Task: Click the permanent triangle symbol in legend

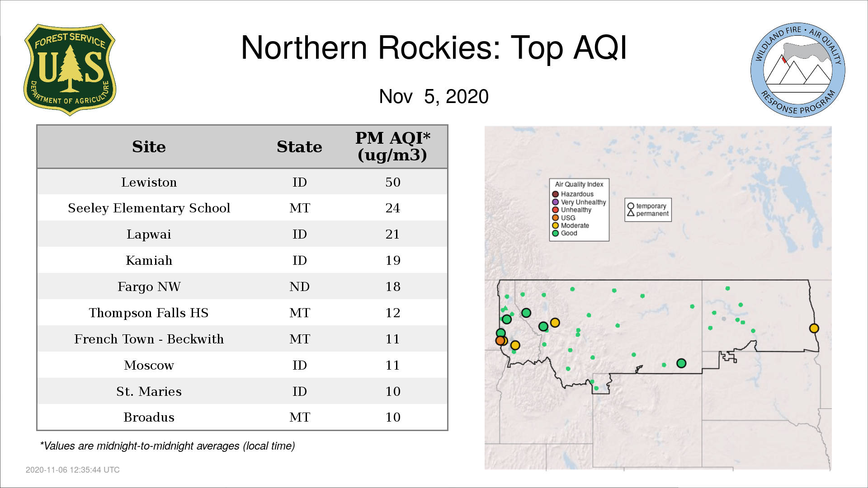Action: 631,213
